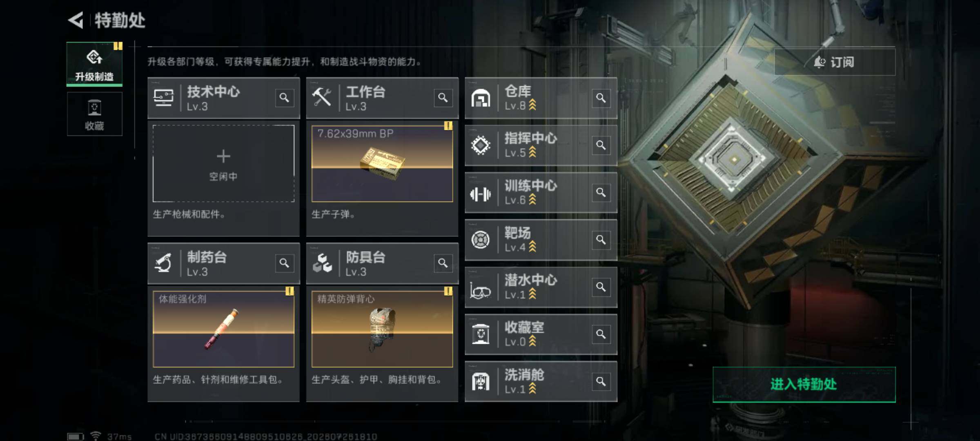Switch to the 升级制造 tab
980x441 pixels.
(94, 64)
